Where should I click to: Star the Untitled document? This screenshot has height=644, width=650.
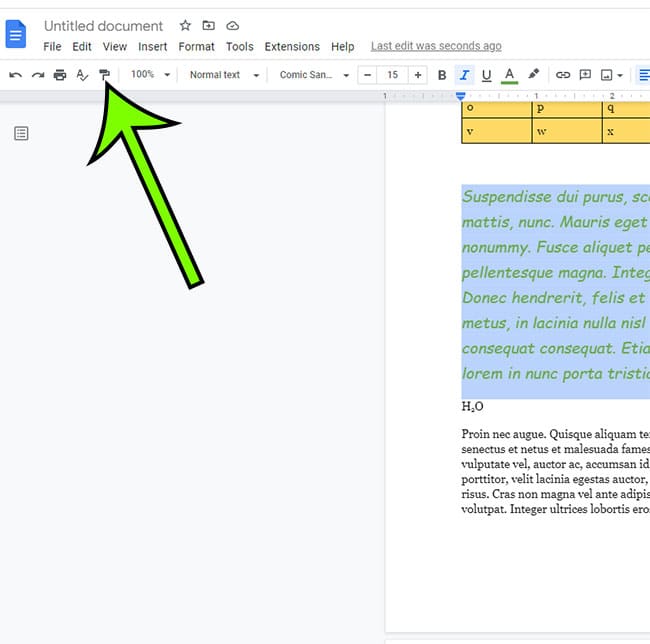click(185, 26)
